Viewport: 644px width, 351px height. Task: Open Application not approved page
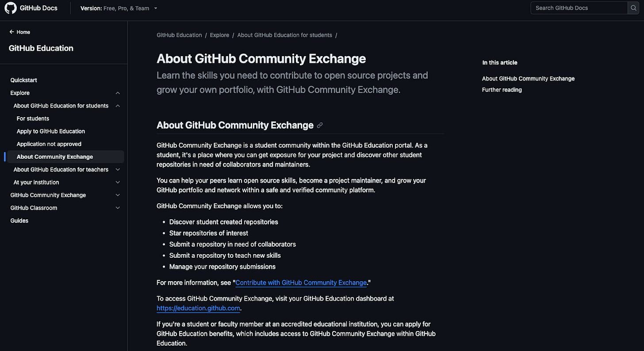click(x=49, y=144)
